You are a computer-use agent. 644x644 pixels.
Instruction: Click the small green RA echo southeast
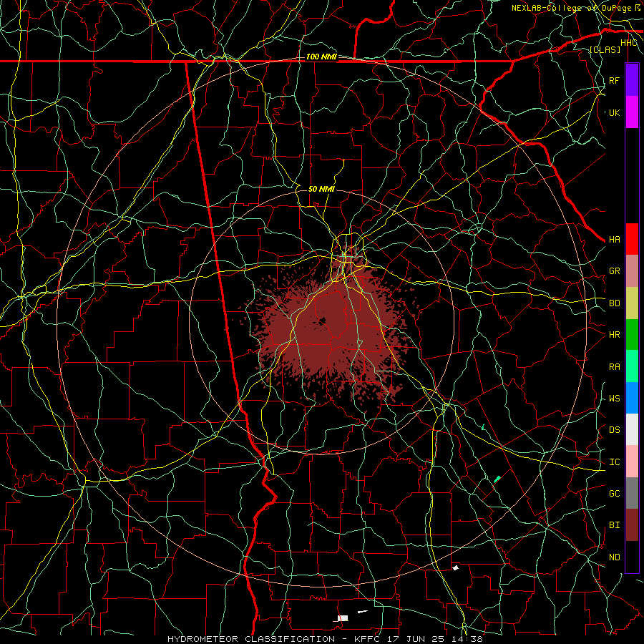tap(497, 479)
